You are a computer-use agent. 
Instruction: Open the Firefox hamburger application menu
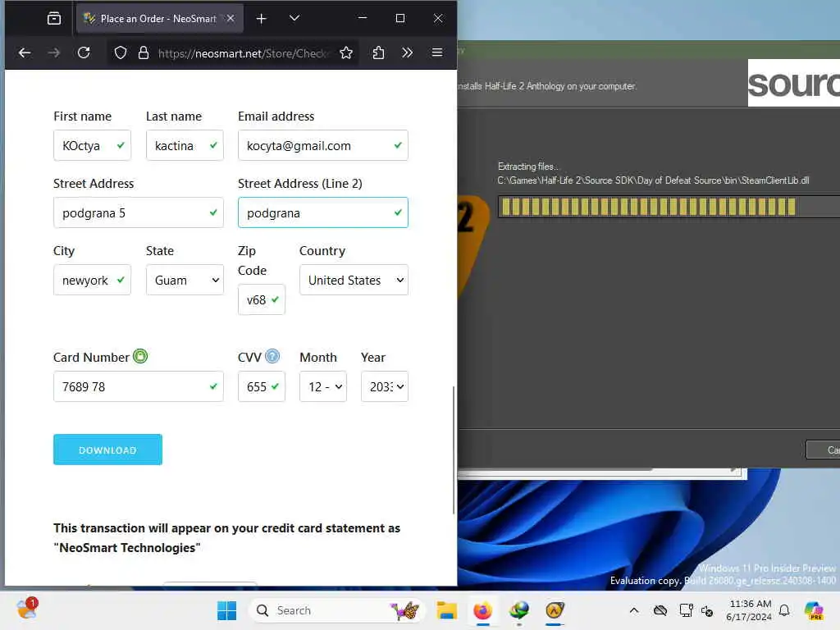[x=437, y=52]
